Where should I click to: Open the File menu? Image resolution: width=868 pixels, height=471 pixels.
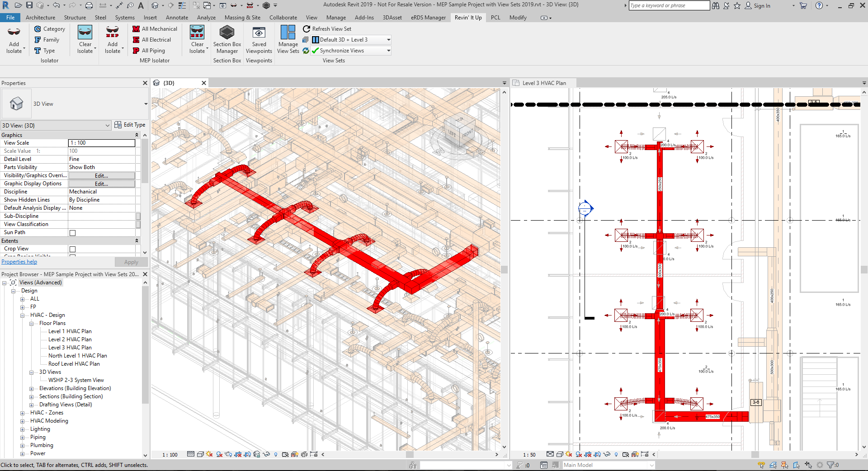10,18
